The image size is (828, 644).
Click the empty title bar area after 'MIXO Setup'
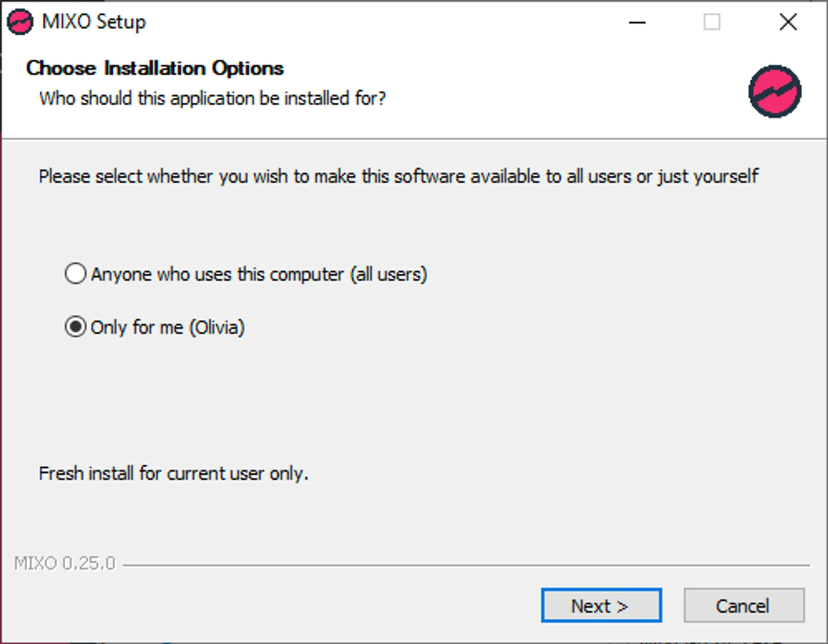[x=373, y=22]
